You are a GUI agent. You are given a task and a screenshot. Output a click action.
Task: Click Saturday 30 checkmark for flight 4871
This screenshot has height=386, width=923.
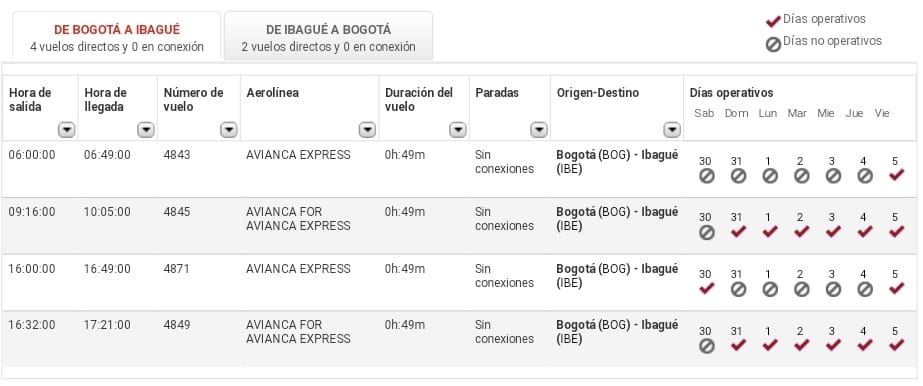pyautogui.click(x=706, y=289)
